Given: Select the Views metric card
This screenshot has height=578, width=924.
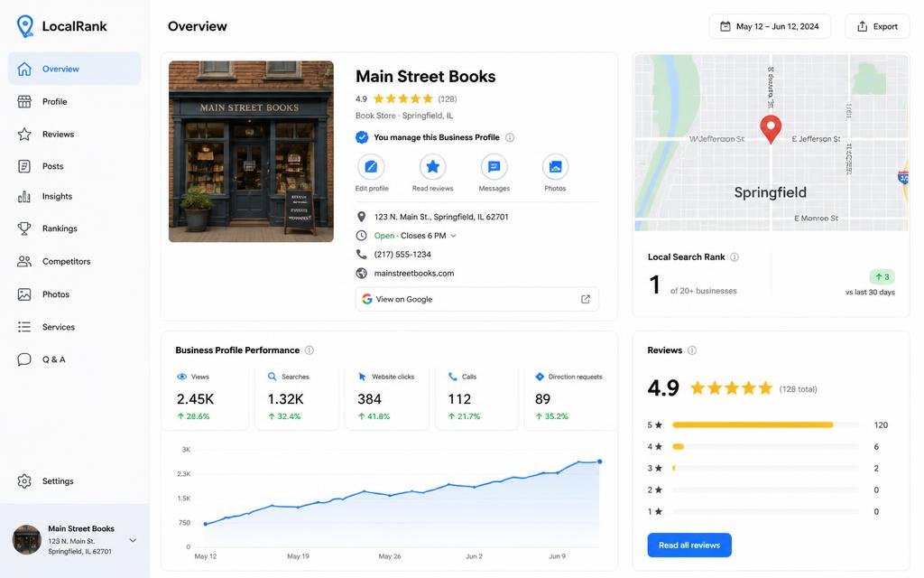Looking at the screenshot, I should click(x=205, y=397).
